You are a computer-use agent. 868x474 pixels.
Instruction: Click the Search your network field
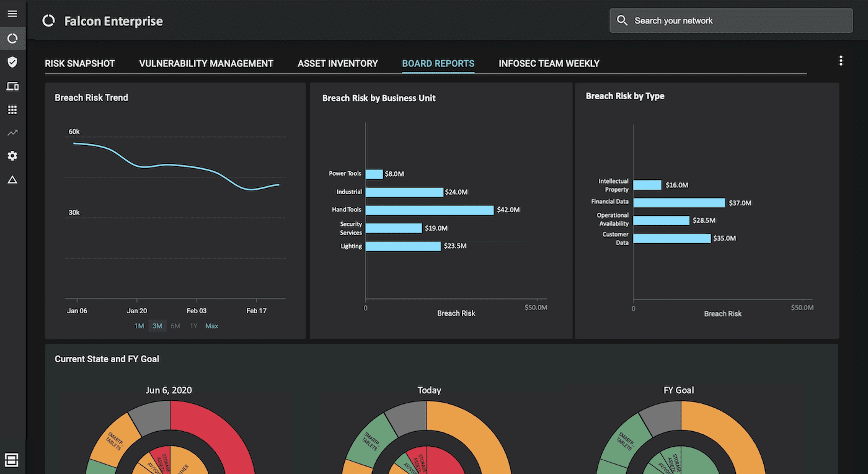coord(731,20)
